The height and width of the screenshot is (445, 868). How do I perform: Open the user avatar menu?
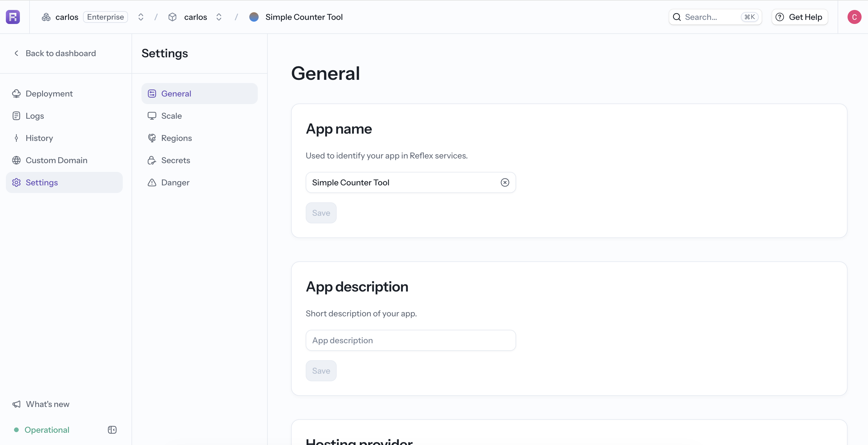tap(855, 17)
